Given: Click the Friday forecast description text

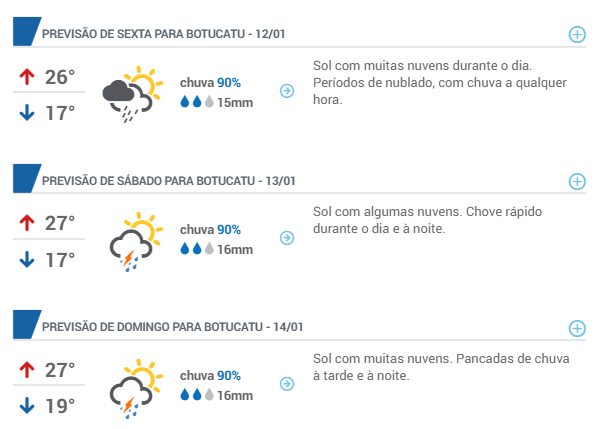Looking at the screenshot, I should [x=440, y=82].
